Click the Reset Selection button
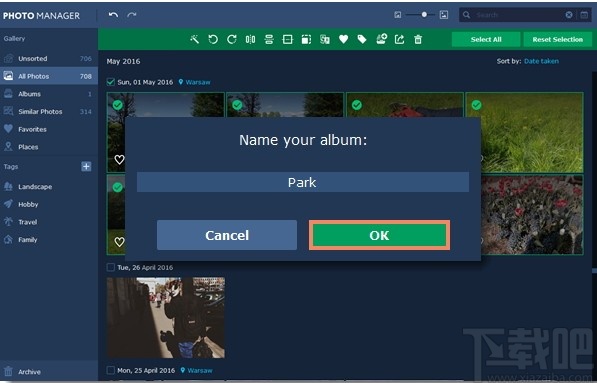597x383 pixels. [x=557, y=39]
